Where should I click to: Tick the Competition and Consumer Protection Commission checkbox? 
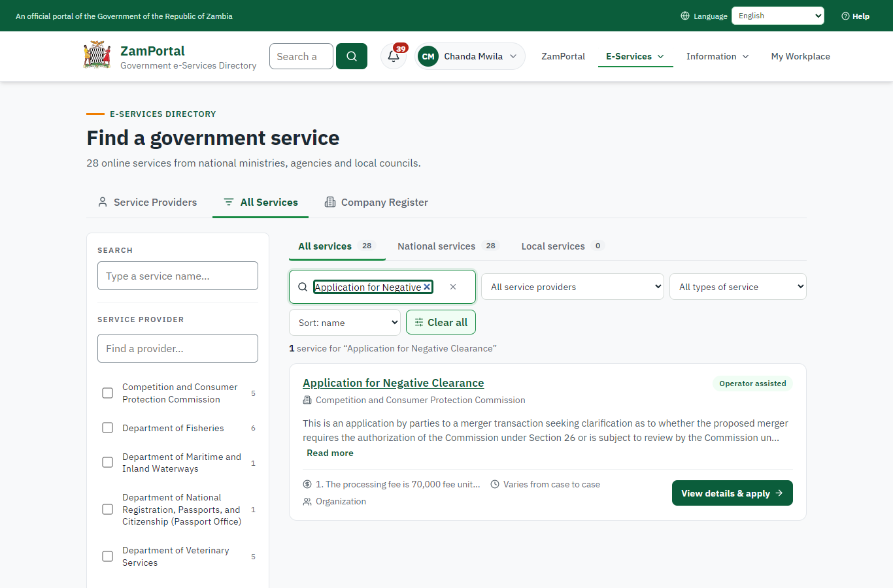[x=108, y=393]
